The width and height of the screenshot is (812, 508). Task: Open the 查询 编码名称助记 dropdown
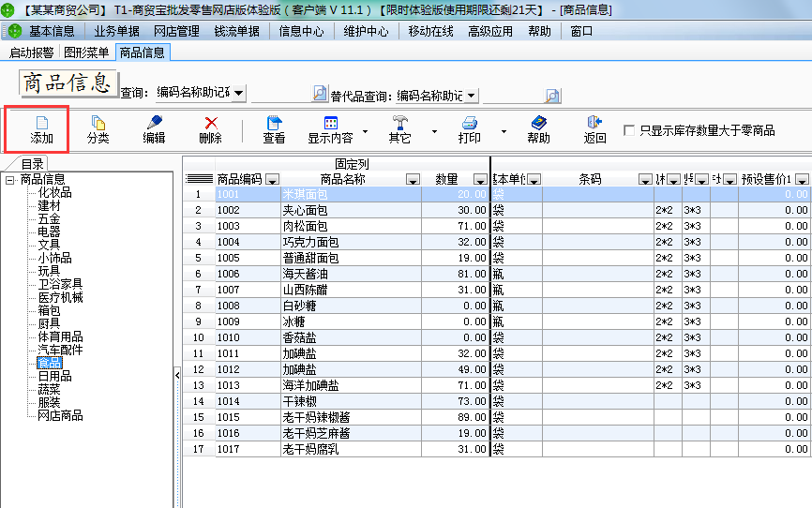coord(239,93)
